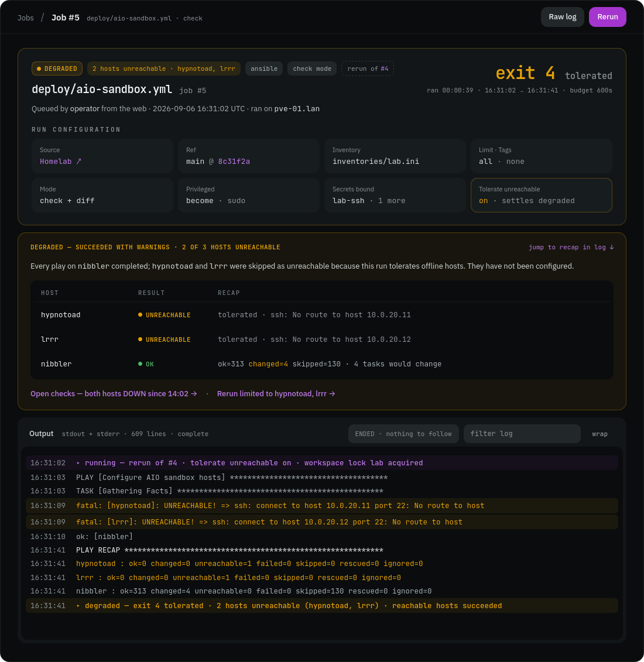Click the PLAY [Configure AIO sandbox hosts] log line

322,477
